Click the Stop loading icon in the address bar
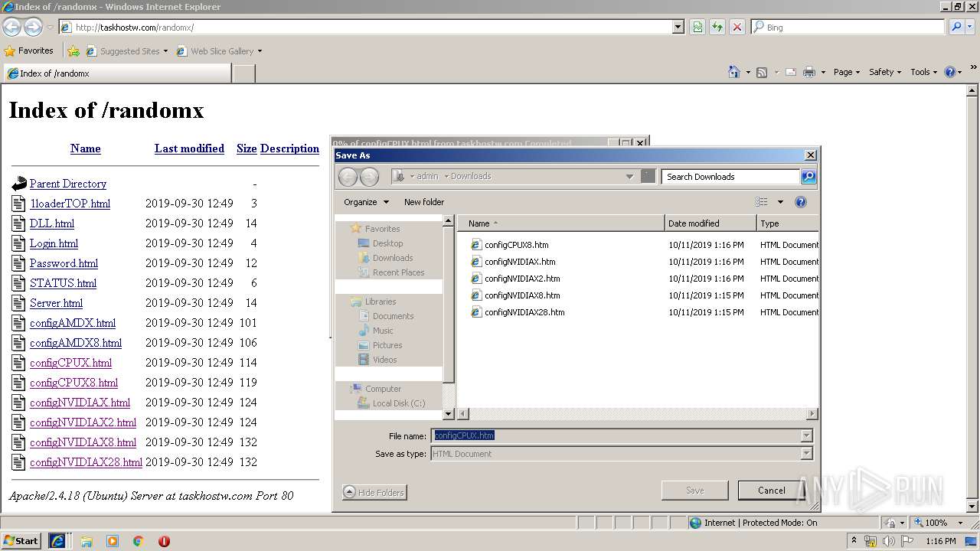 pos(737,27)
